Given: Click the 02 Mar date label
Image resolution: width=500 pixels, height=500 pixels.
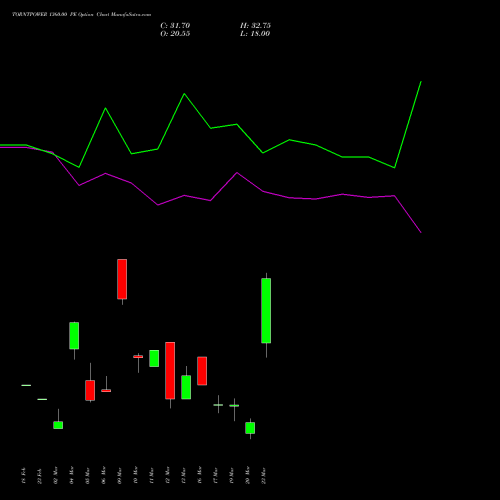Looking at the screenshot, I should click(56, 475).
